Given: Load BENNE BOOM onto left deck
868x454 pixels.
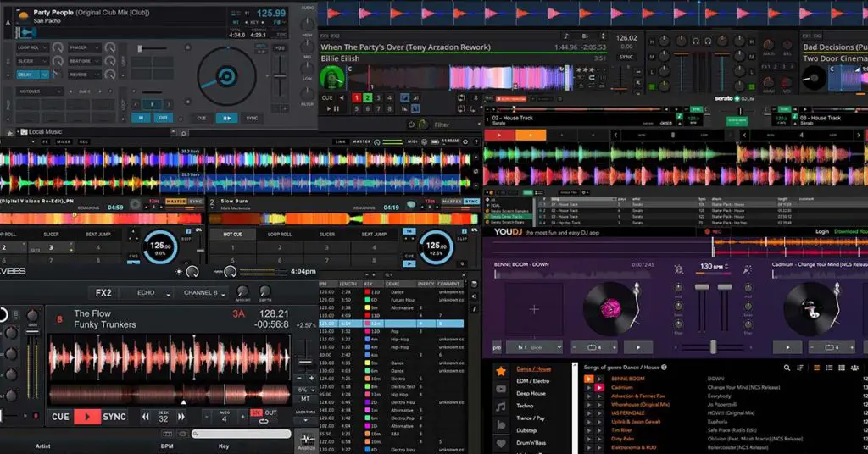Looking at the screenshot, I should (x=588, y=379).
